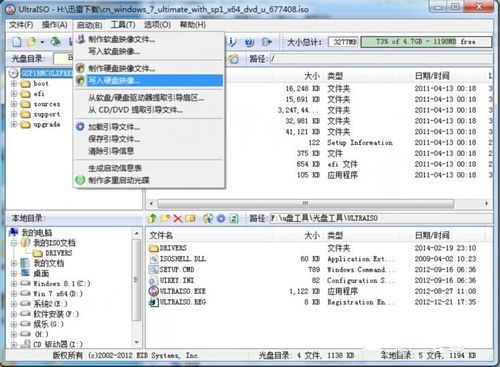
Task: Click the Open file folder icon
Action: pos(32,42)
